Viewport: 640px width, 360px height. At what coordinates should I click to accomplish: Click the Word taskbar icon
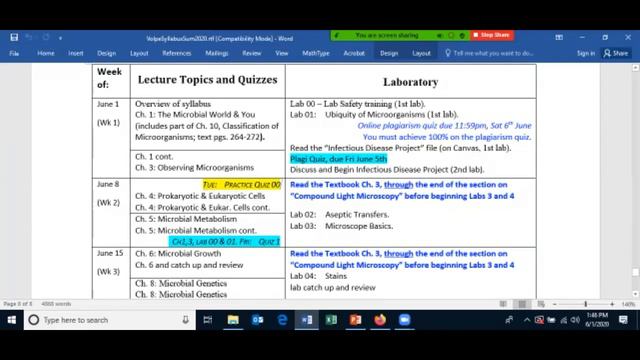coord(307,320)
